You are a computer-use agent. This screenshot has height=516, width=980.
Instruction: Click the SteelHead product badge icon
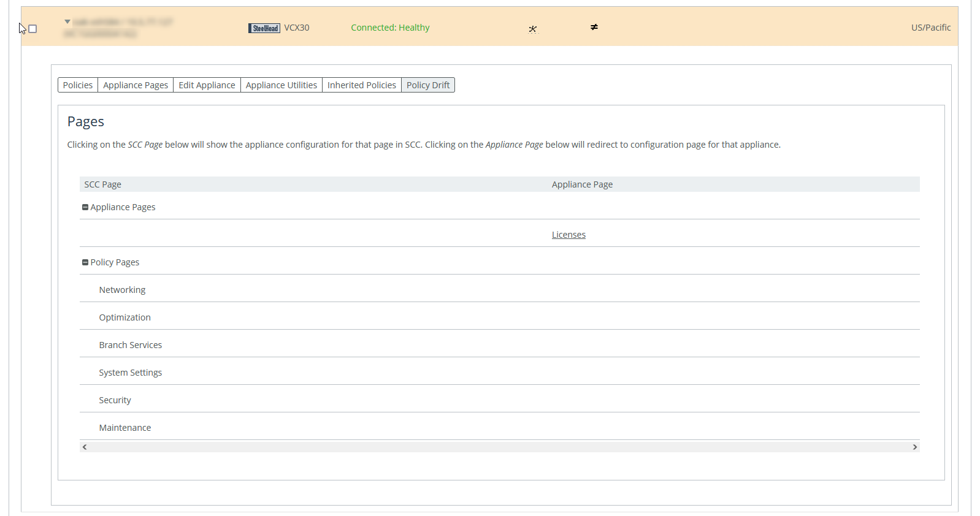tap(264, 28)
